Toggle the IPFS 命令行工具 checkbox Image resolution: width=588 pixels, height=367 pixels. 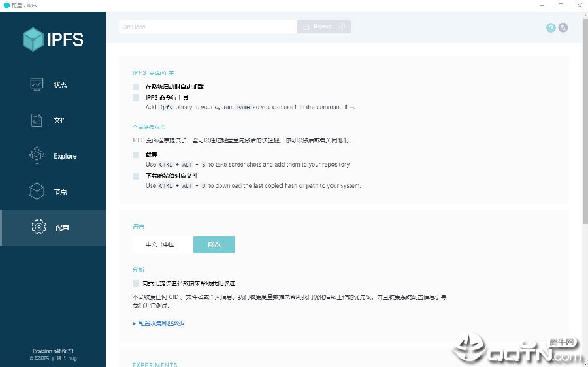click(136, 97)
